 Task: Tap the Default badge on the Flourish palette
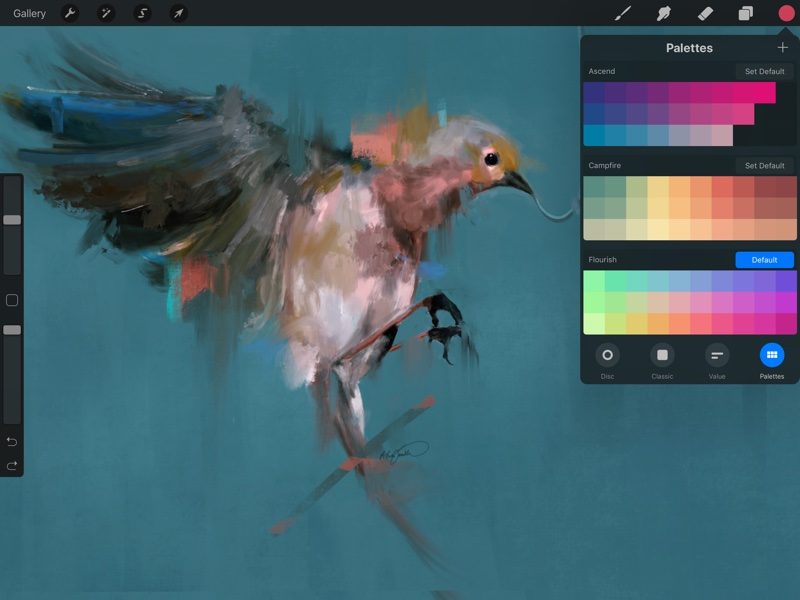[x=764, y=259]
